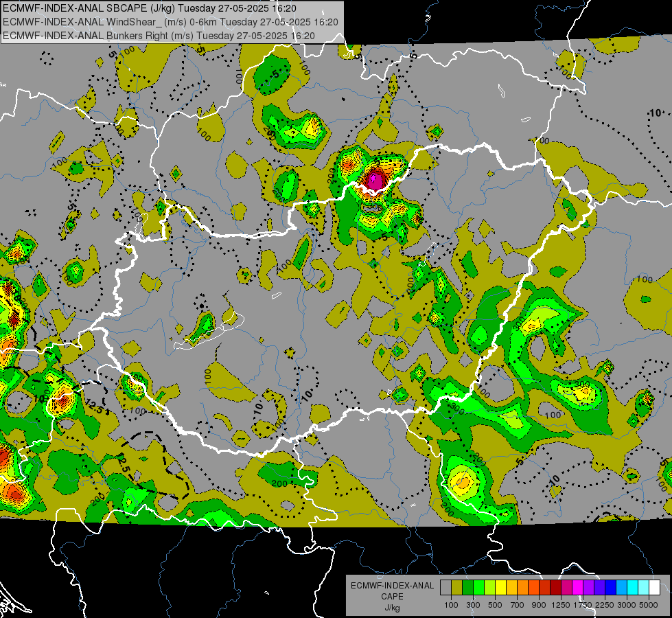Click the 5000 legend scale value
The width and height of the screenshot is (672, 618).
[649, 605]
